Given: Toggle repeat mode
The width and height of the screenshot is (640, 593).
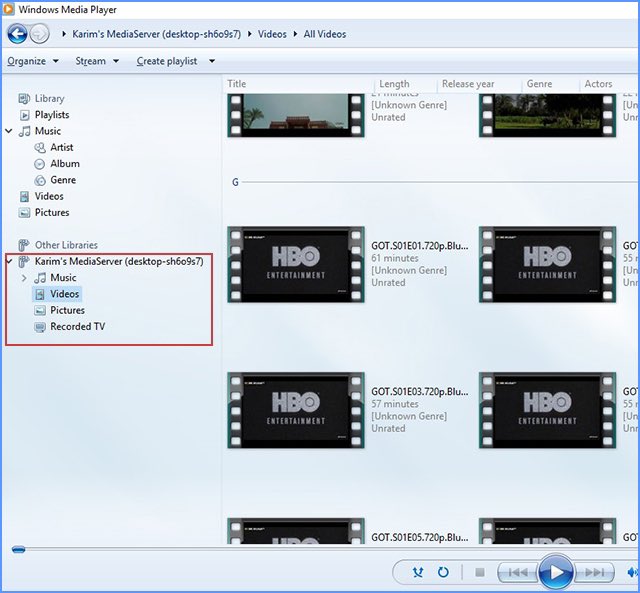Looking at the screenshot, I should 443,572.
